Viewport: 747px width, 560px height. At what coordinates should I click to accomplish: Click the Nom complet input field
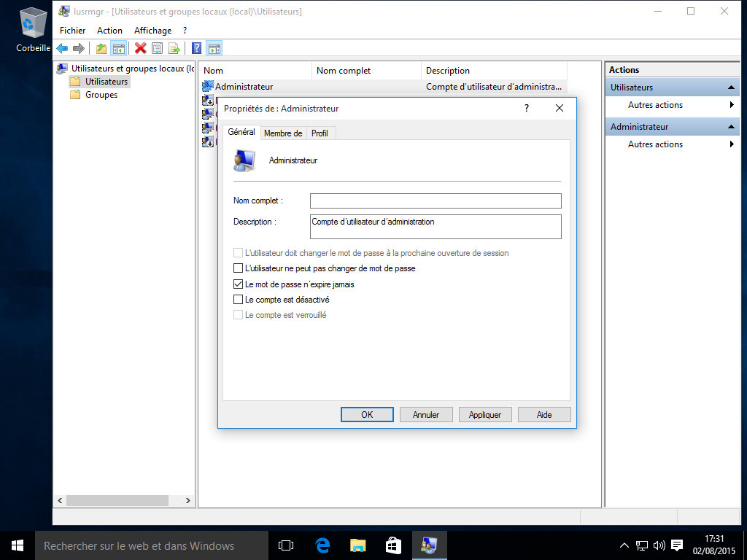click(436, 201)
